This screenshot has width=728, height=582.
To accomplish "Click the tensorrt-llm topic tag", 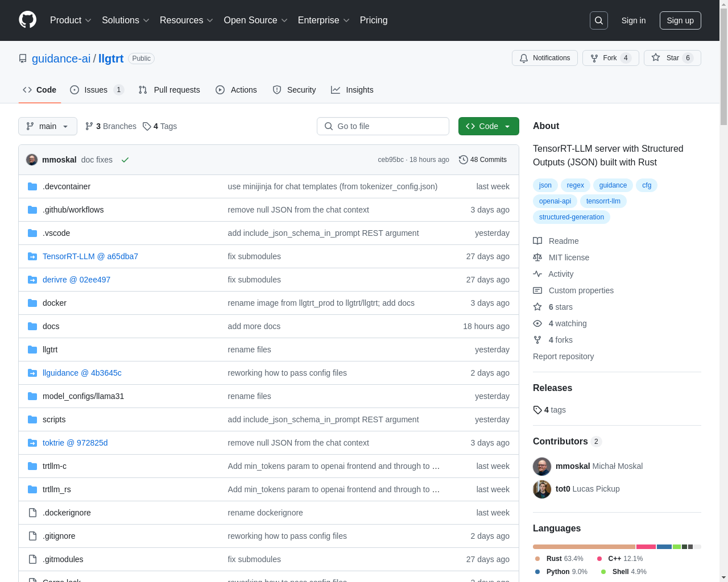I will (x=603, y=201).
